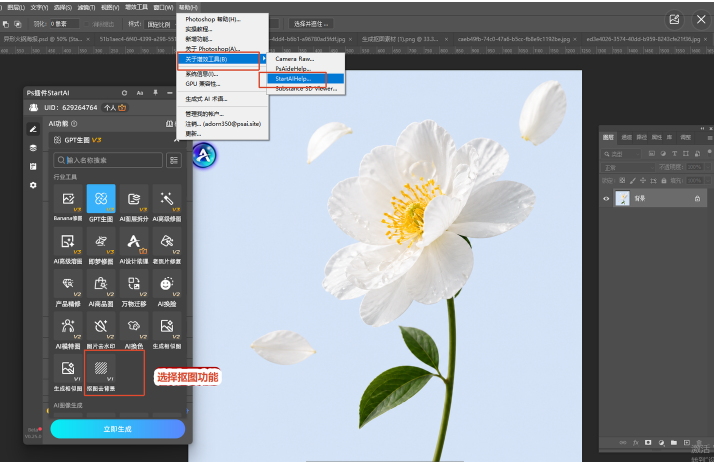Viewport: 714px width, 462px height.
Task: Open the Banana修图 tool in StartAI panel
Action: 68,203
